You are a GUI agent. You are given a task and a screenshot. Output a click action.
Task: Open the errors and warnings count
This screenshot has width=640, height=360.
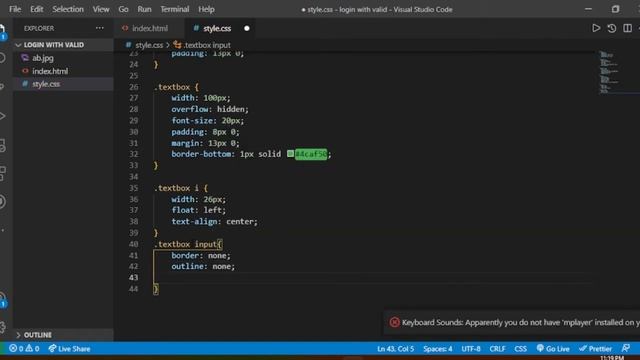coord(24,349)
